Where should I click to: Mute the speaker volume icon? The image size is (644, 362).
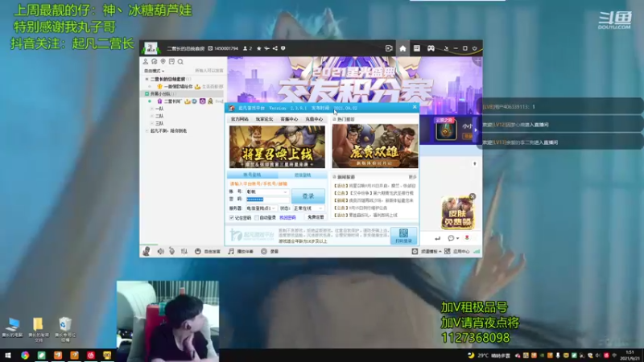(x=160, y=251)
